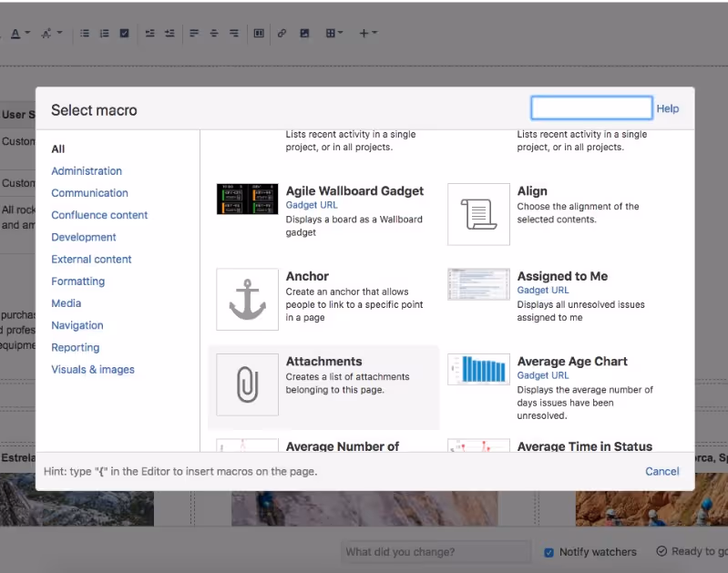Click the What did you change field
The image size is (728, 573).
436,552
